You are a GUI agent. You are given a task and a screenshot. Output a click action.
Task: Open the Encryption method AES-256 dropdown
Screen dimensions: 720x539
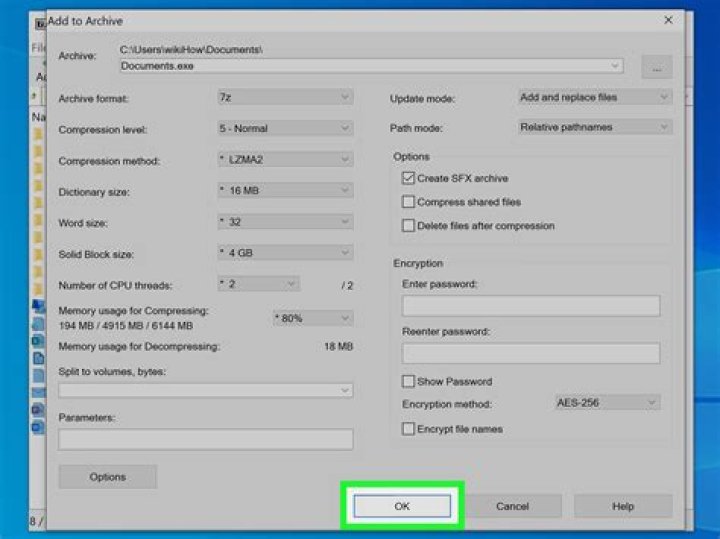click(606, 402)
